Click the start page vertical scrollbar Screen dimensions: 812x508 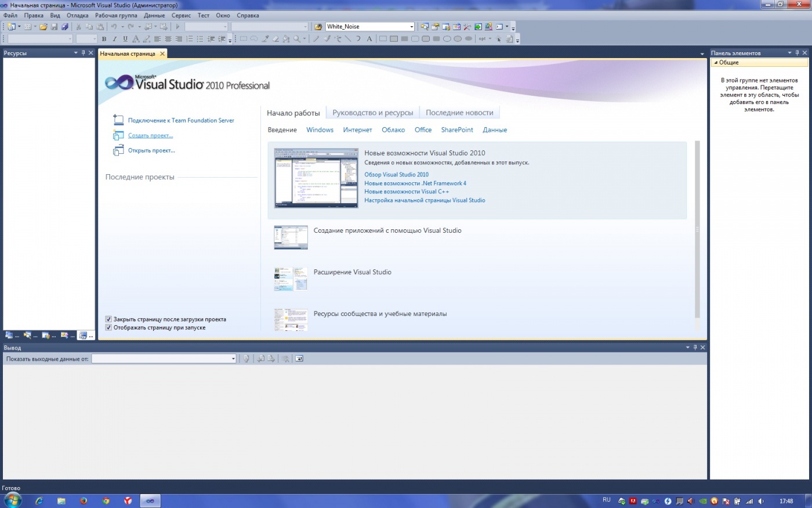697,229
